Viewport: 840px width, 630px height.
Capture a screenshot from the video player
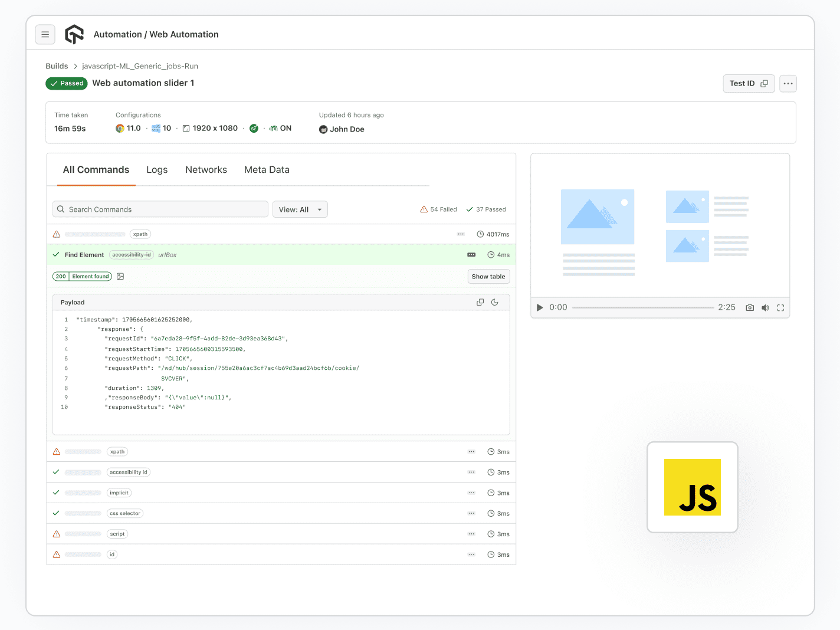pos(749,307)
